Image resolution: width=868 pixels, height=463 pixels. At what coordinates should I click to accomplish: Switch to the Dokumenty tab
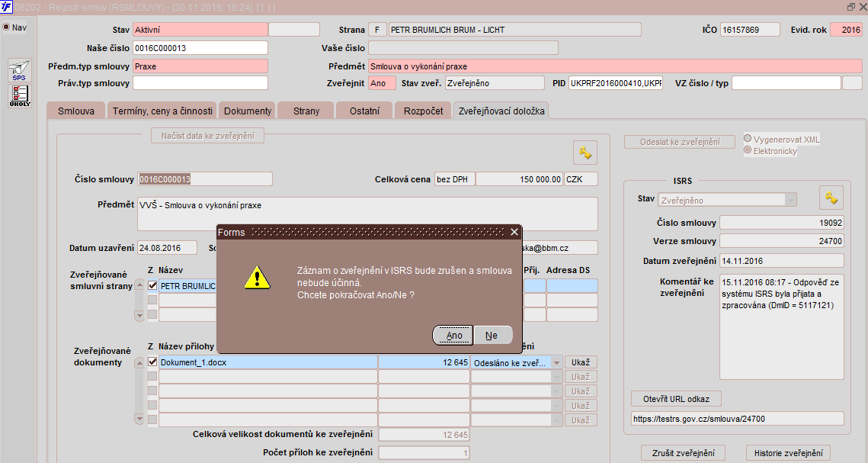[248, 111]
